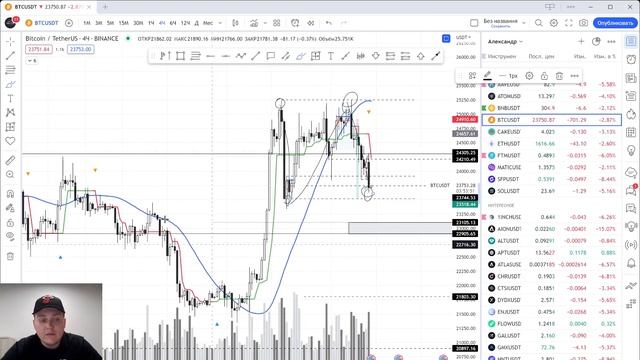Viewport: 640px width, 360px height.
Task: Open the heart icons tool in left sidebar
Action: pos(10,141)
